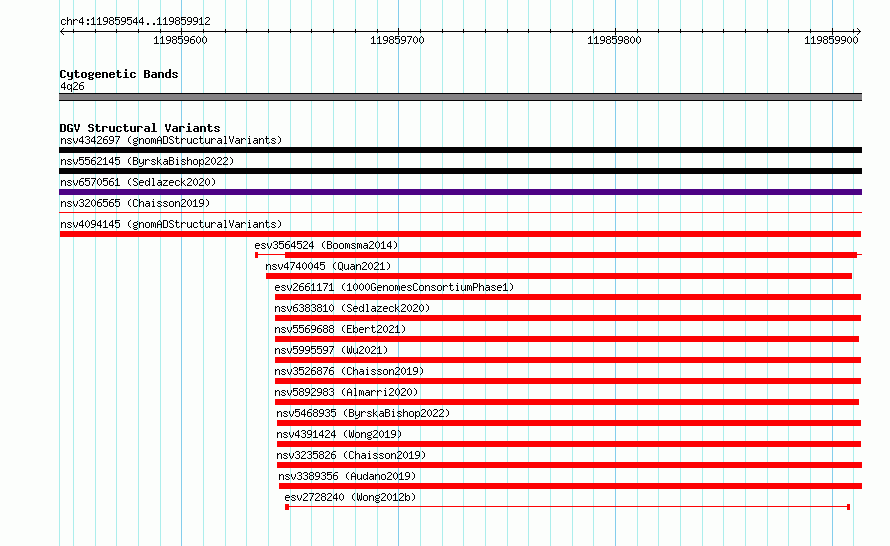
Task: Open variant nsv3389356 (Audano2019)
Action: pos(347,476)
